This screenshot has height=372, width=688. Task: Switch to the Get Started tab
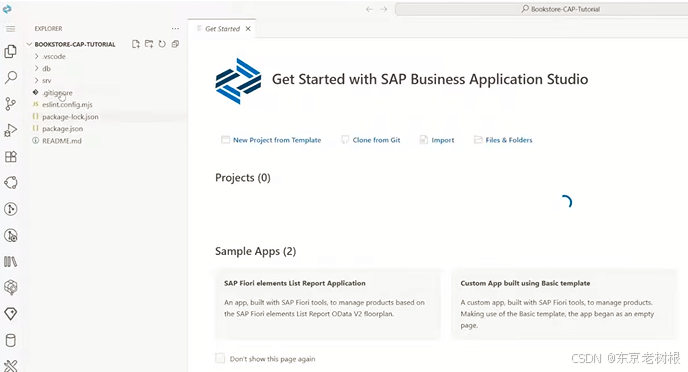click(222, 29)
